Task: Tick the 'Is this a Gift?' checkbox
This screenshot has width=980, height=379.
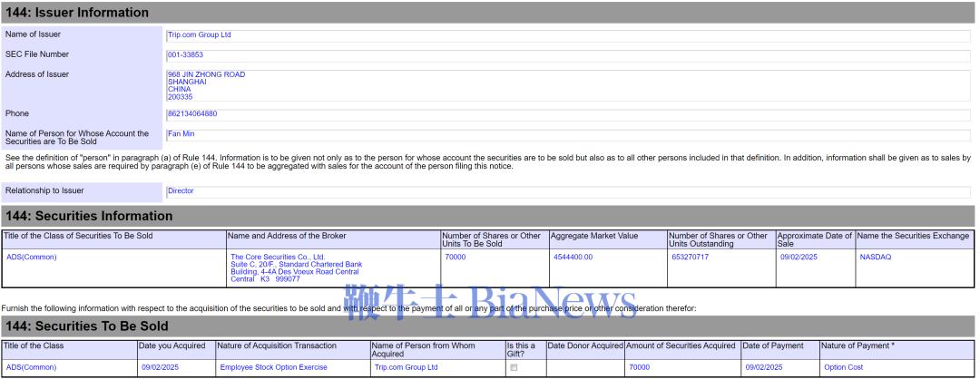Action: tap(514, 368)
